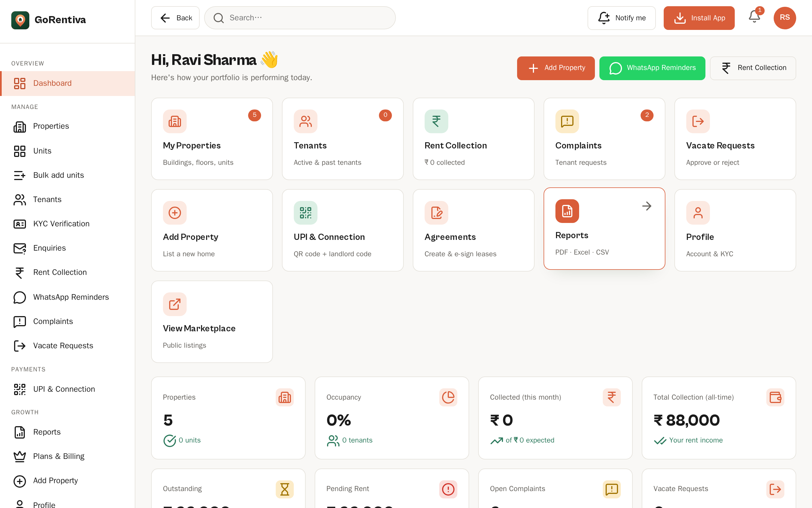Click the Reports card arrow icon

pyautogui.click(x=646, y=206)
